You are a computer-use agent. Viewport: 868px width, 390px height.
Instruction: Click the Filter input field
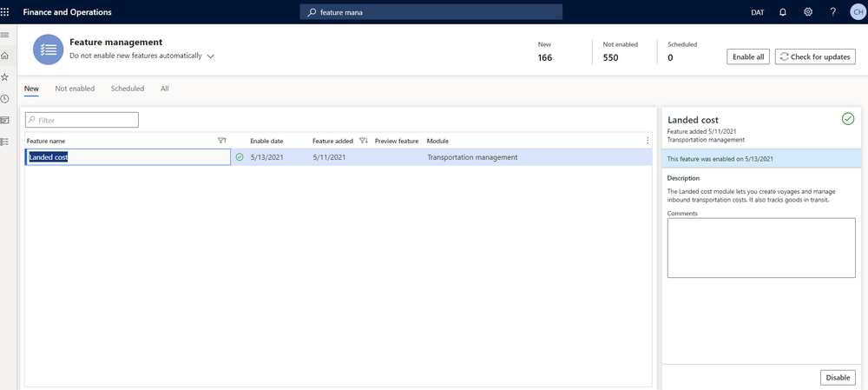click(82, 120)
